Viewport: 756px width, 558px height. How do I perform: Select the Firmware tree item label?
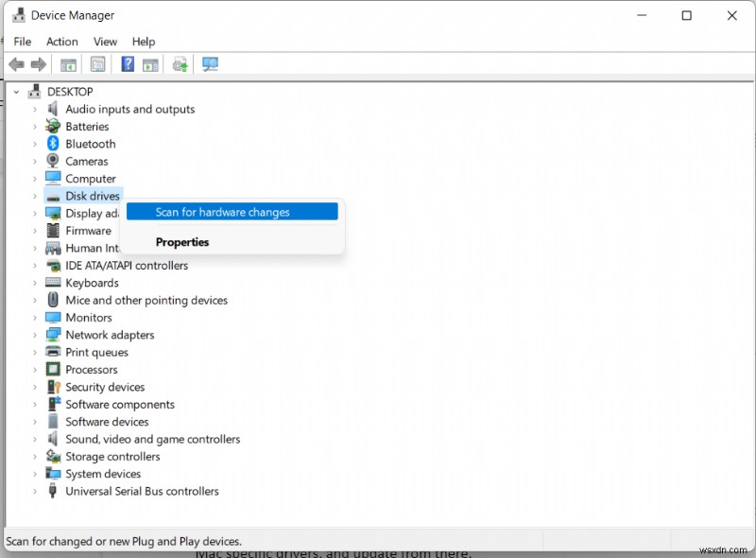pyautogui.click(x=88, y=231)
